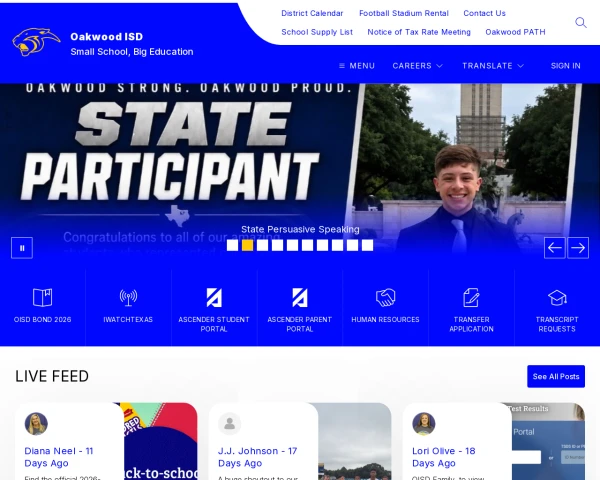600x480 pixels.
Task: Select the fourth slide indicator
Action: [277, 245]
